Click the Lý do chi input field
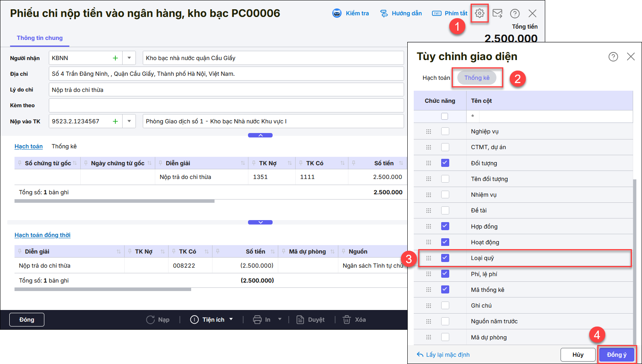The height and width of the screenshot is (364, 642). (x=226, y=90)
